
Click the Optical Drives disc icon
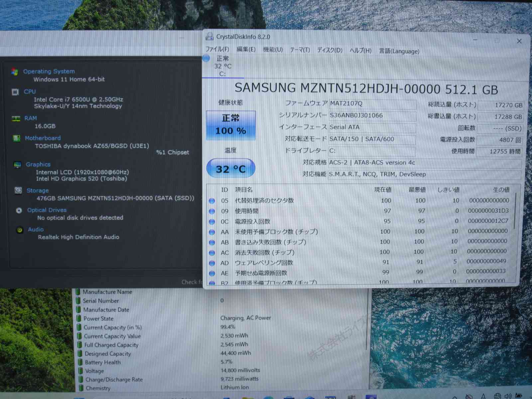point(19,210)
